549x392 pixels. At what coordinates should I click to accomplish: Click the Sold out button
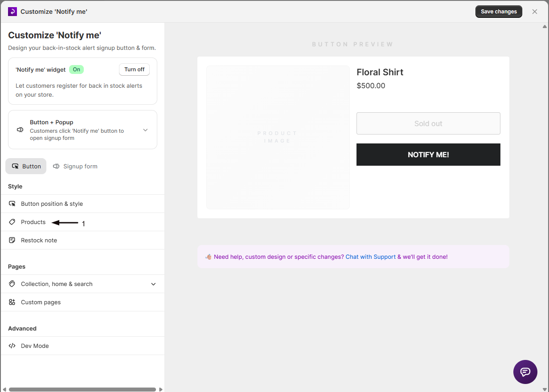[428, 123]
